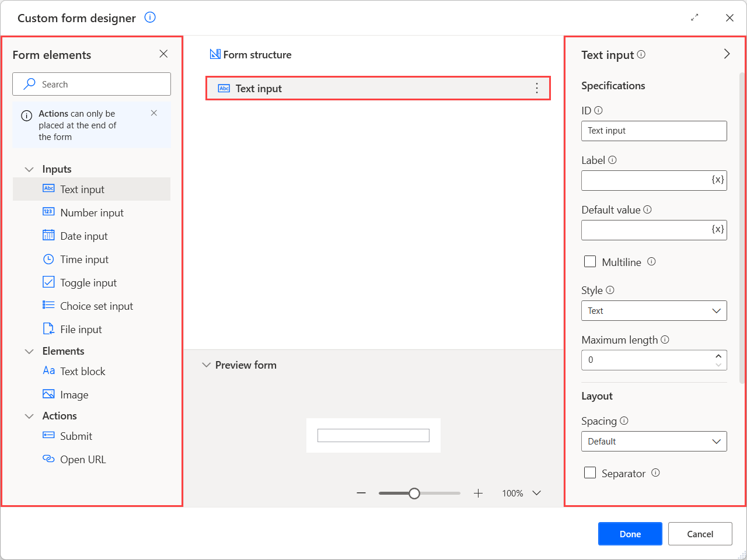This screenshot has width=747, height=560.
Task: Click the Cancel button
Action: click(700, 534)
